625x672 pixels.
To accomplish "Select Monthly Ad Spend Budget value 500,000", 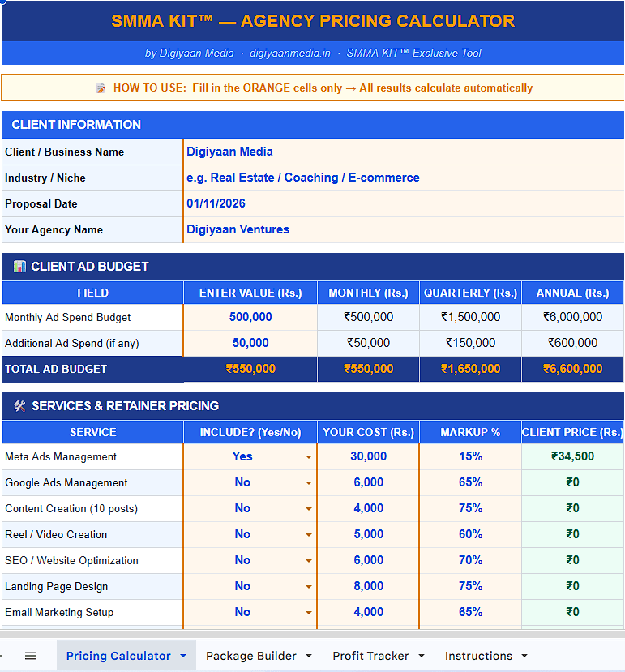I will 250,317.
